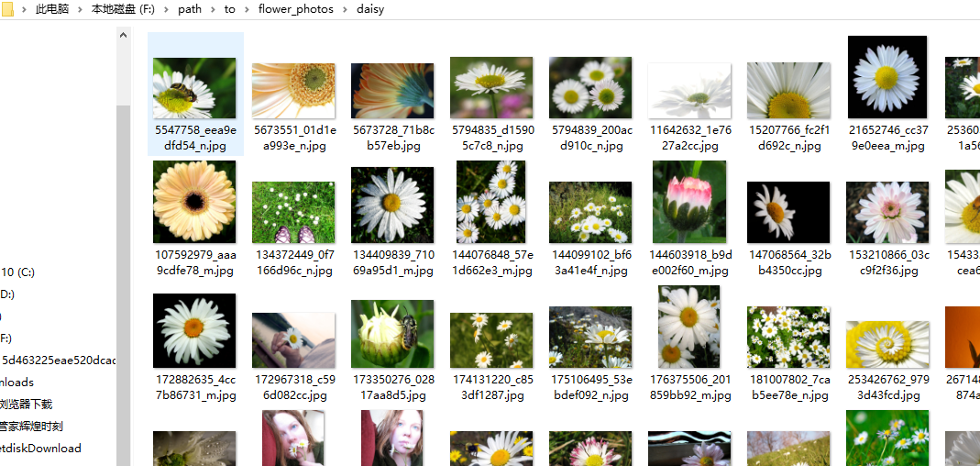This screenshot has height=466, width=980.
Task: Expand the chevron right before 此电脑
Action: coord(25,9)
